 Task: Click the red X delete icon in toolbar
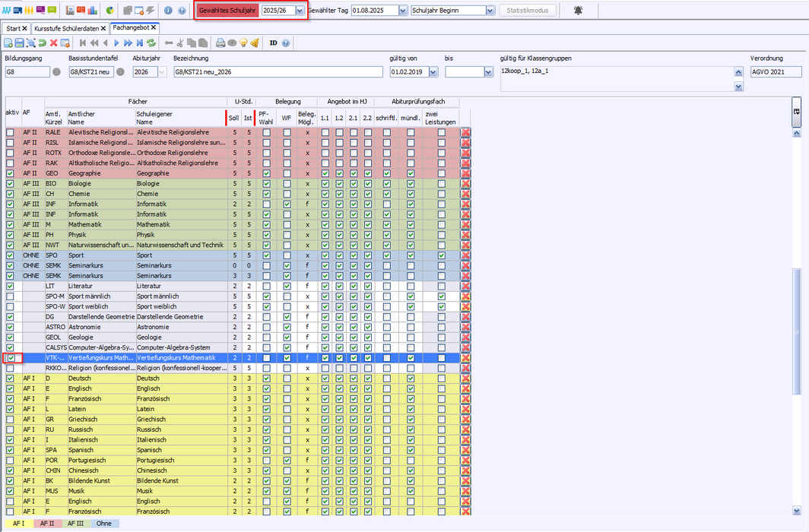[53, 43]
